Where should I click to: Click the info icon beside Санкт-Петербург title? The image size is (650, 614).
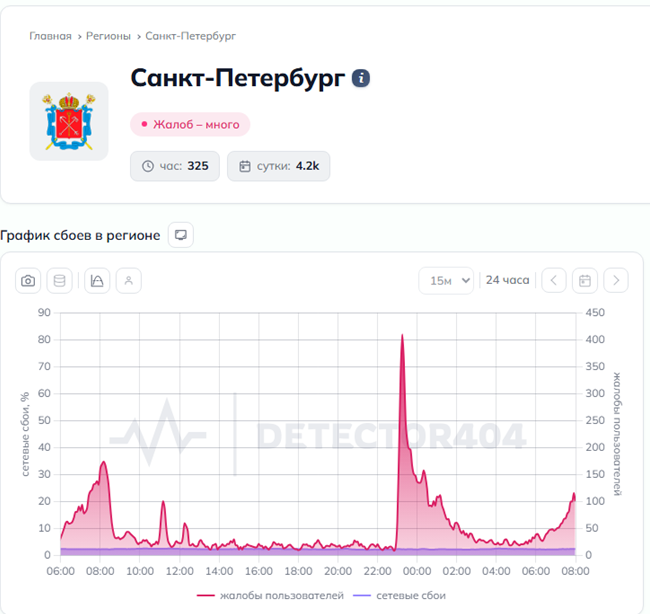click(x=361, y=79)
